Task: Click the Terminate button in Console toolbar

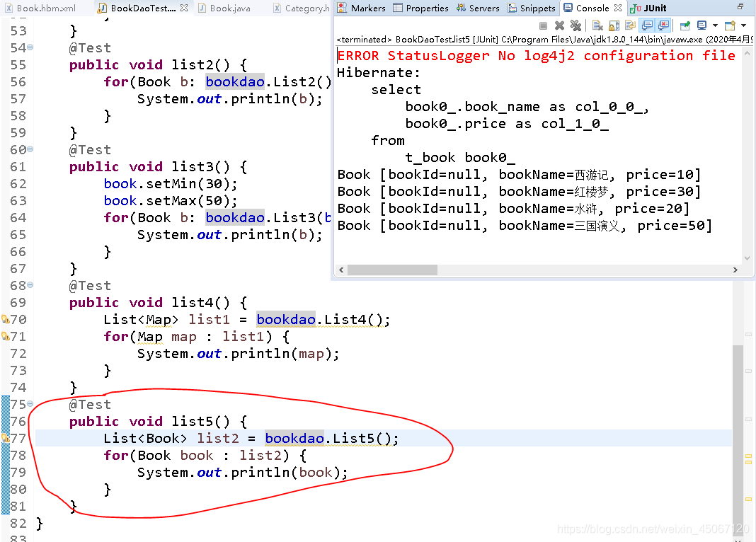Action: coord(544,25)
